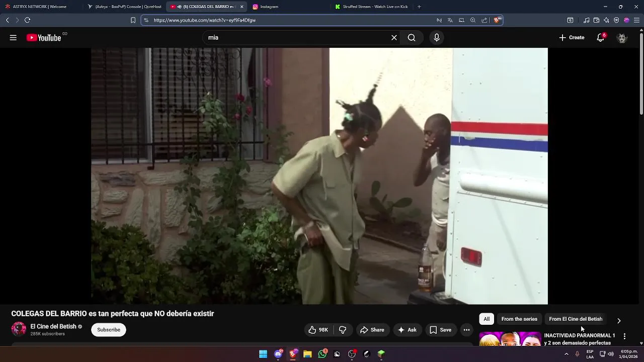This screenshot has height=362, width=644.
Task: Open El Cine del Betish channel name link
Action: click(53, 326)
